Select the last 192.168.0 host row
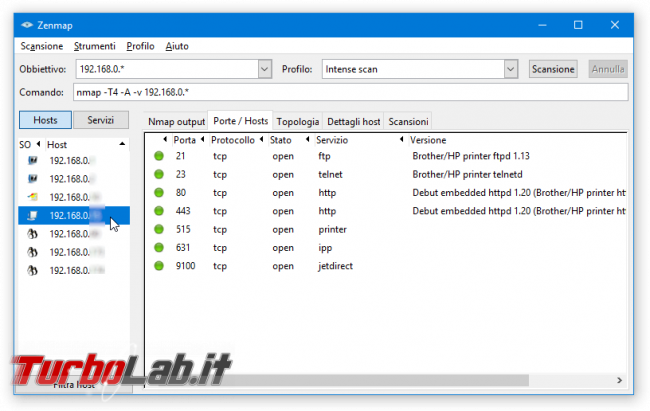650x411 pixels. click(74, 270)
